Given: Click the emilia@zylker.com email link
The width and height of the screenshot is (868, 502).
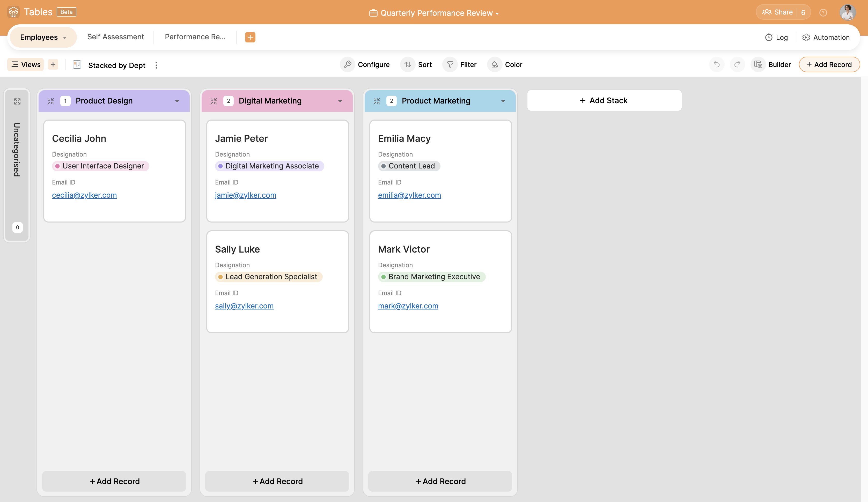Looking at the screenshot, I should click(409, 195).
